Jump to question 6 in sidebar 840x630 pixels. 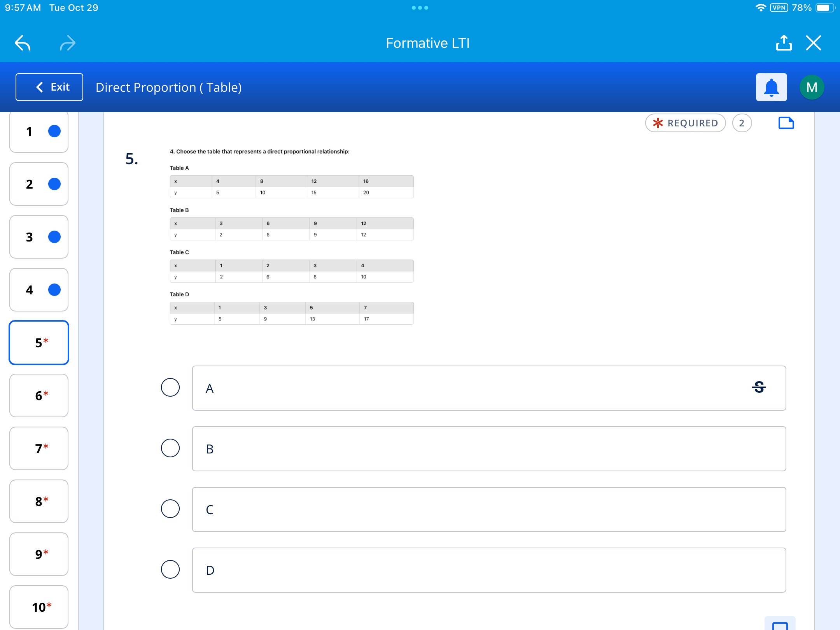39,395
